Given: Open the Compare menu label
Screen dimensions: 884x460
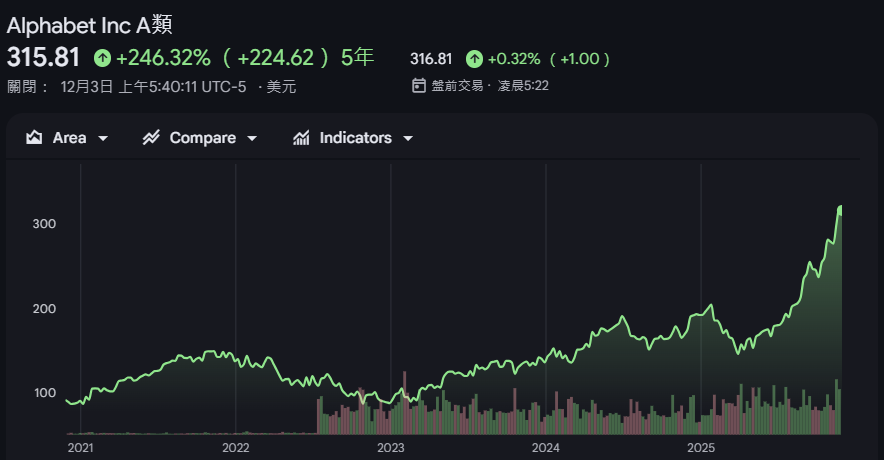Looking at the screenshot, I should tap(202, 138).
